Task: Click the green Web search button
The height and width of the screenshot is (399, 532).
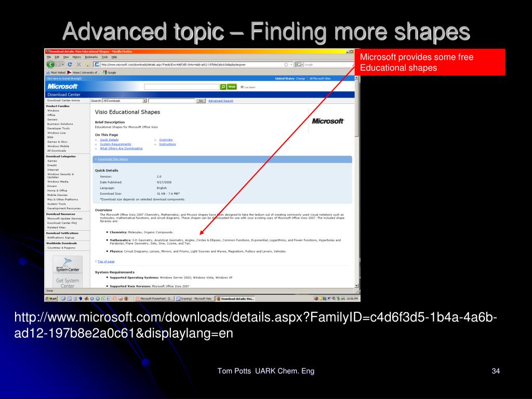Action: pos(232,87)
